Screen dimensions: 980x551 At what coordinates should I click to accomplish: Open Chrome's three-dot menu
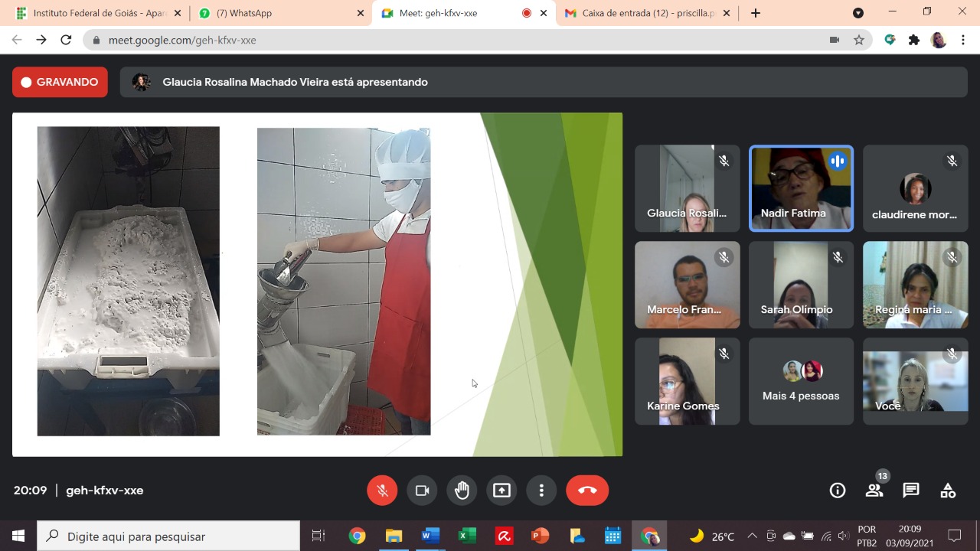click(963, 40)
